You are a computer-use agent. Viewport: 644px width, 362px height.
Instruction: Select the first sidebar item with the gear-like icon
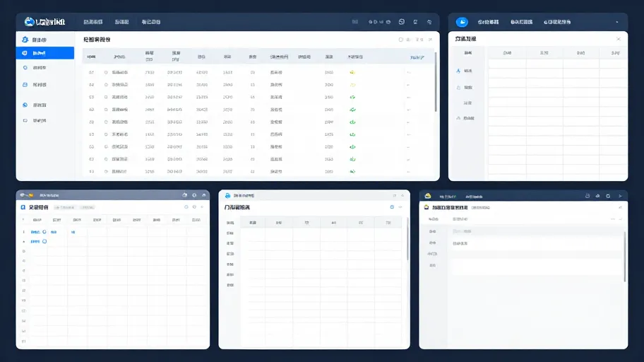(x=45, y=40)
